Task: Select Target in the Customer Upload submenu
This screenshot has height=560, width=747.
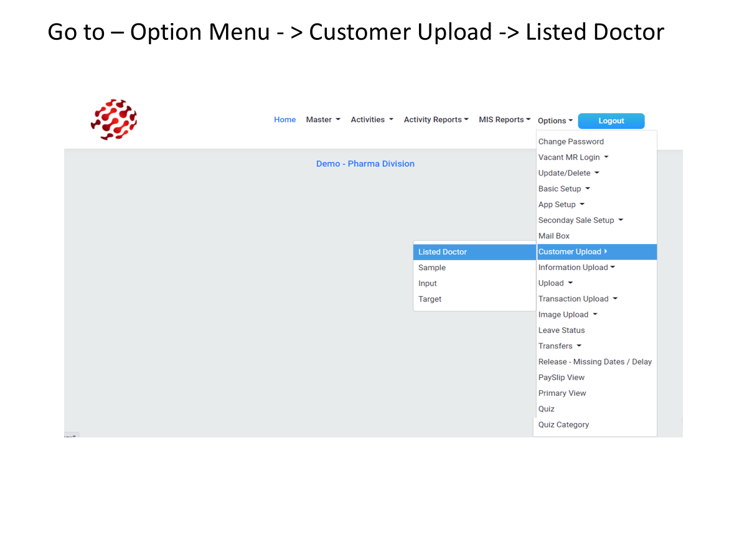Action: [430, 299]
